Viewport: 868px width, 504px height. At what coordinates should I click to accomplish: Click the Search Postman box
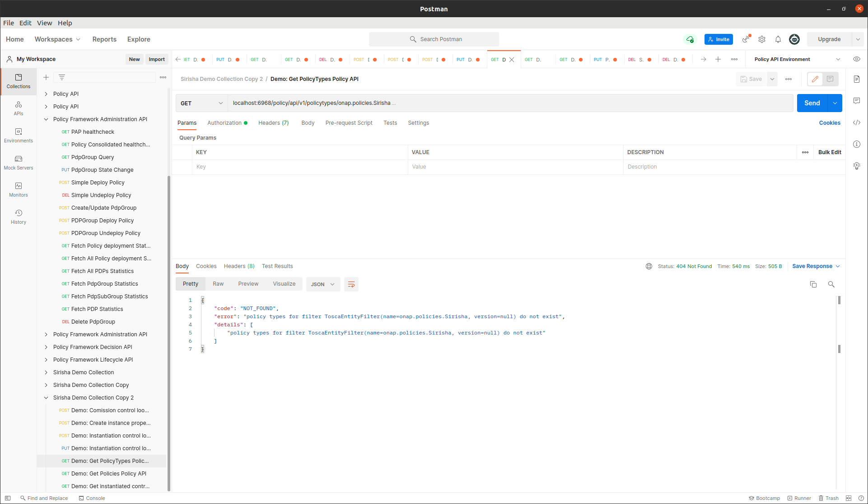point(434,39)
